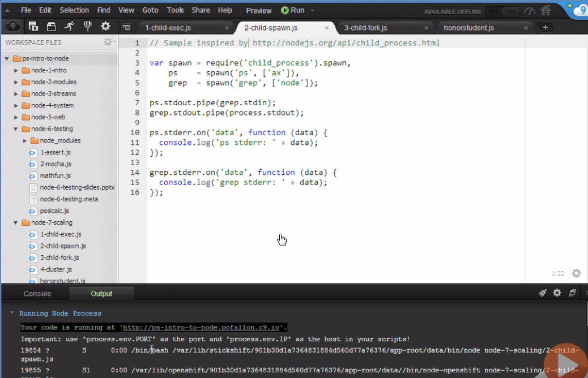The width and height of the screenshot is (588, 378).
Task: Expand the node_modules folder arrow
Action: coord(25,141)
